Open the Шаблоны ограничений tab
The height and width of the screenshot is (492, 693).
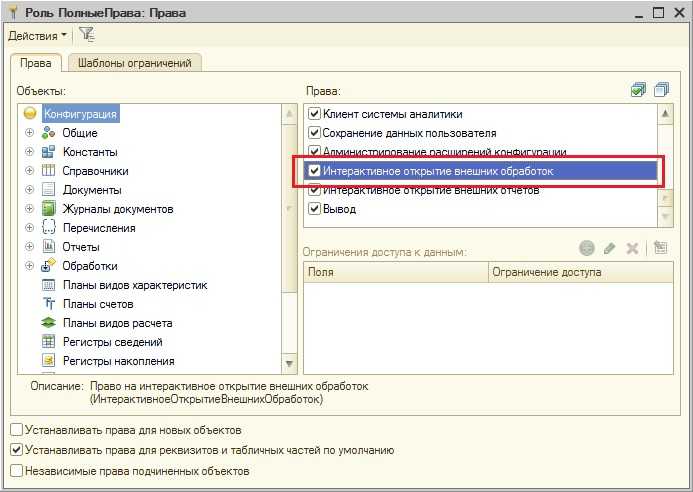coord(135,63)
